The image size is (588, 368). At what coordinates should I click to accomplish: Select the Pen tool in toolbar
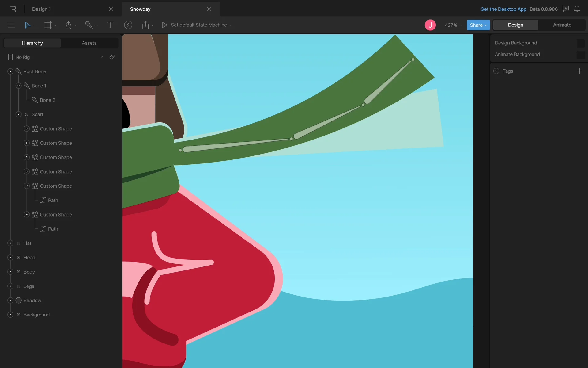[68, 25]
